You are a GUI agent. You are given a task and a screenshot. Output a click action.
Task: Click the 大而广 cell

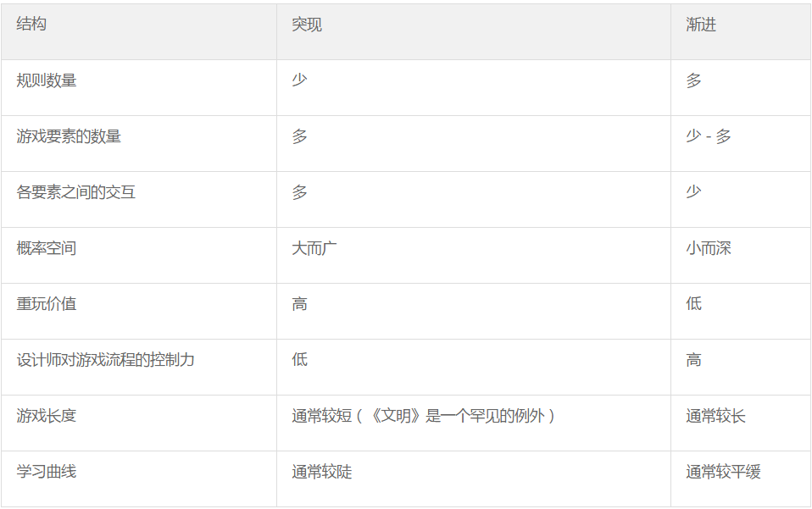tap(473, 255)
